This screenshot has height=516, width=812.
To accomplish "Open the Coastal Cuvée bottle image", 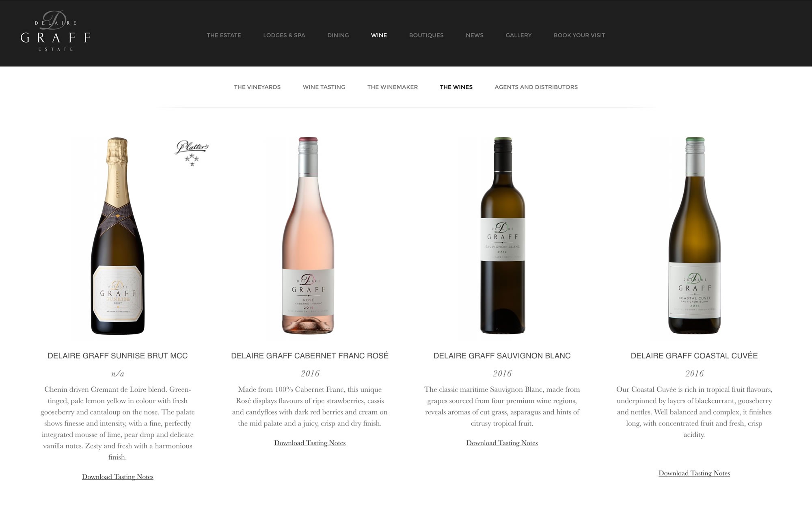I will click(695, 236).
